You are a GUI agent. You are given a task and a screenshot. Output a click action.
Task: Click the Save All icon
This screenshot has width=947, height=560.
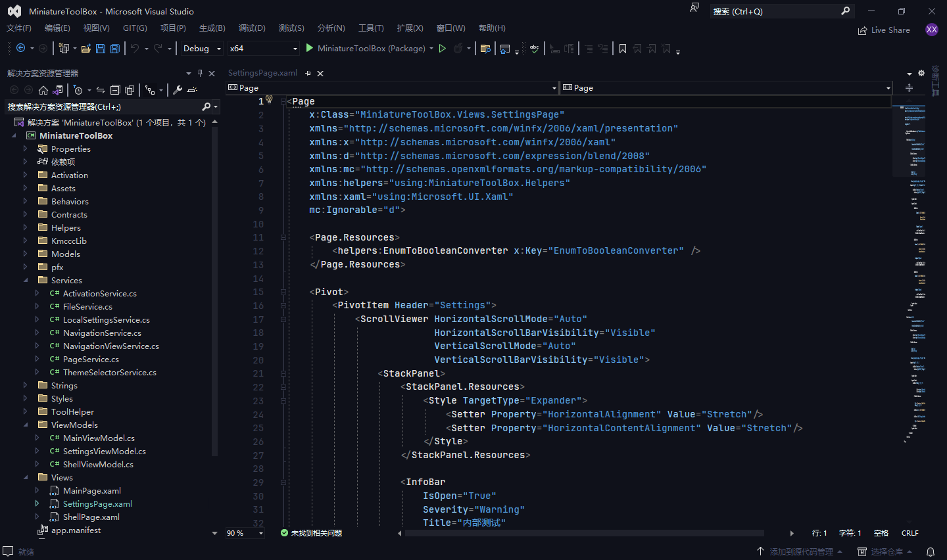(114, 48)
